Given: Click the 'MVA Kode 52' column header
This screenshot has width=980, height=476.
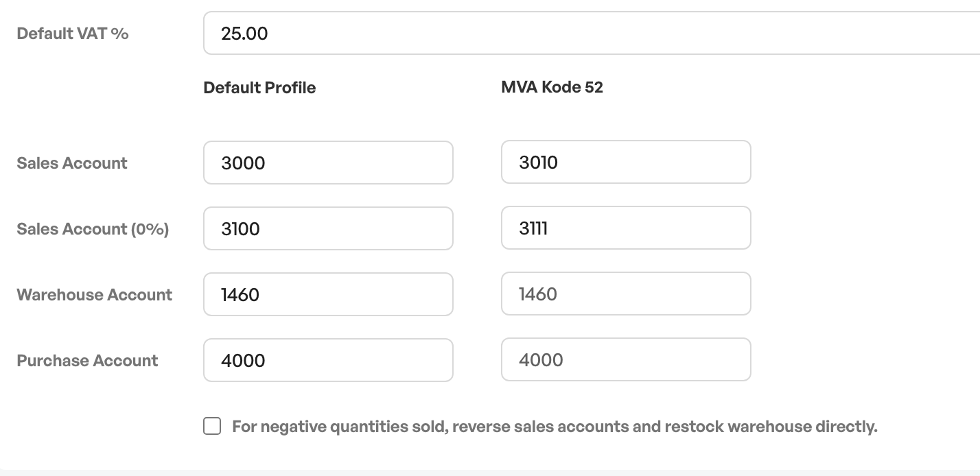Looking at the screenshot, I should (x=552, y=87).
